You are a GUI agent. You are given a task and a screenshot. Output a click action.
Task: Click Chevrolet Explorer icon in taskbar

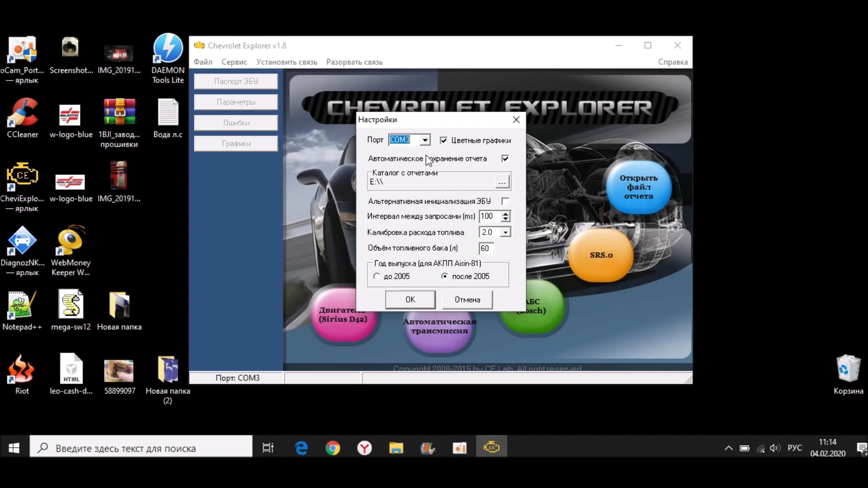tap(491, 448)
